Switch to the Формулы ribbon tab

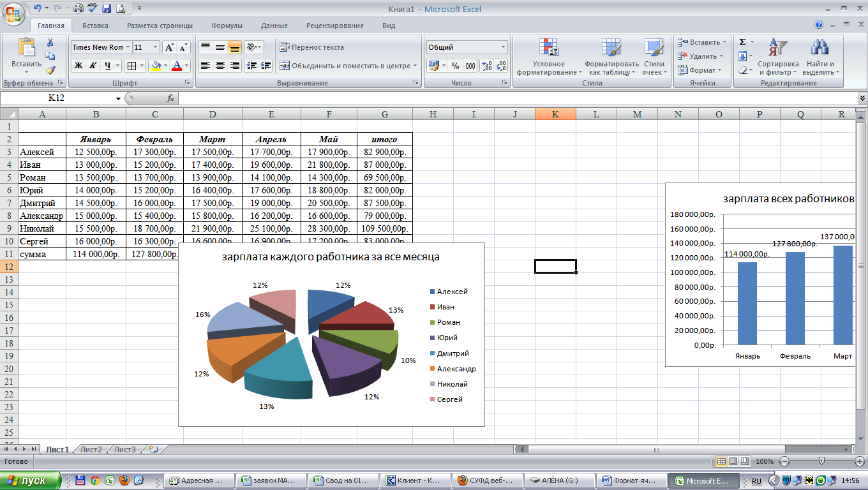coord(227,26)
